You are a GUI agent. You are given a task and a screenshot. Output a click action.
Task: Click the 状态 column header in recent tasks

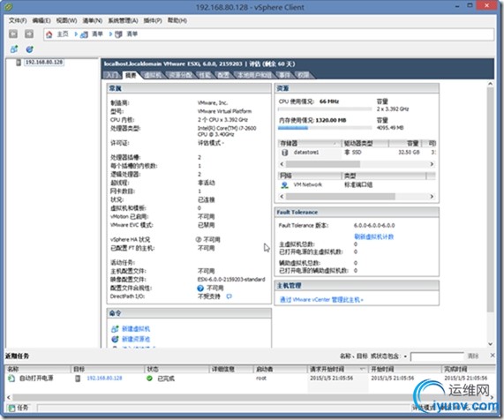click(x=177, y=369)
